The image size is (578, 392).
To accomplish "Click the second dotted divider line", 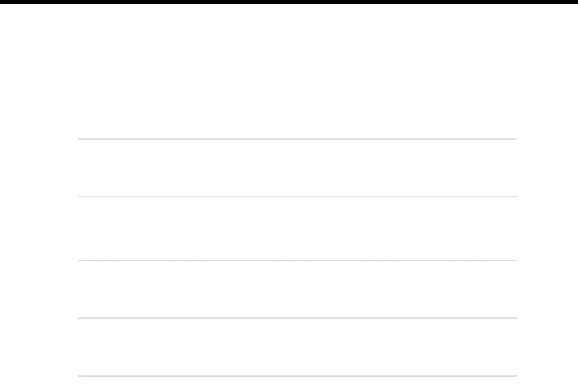I will (x=297, y=197).
